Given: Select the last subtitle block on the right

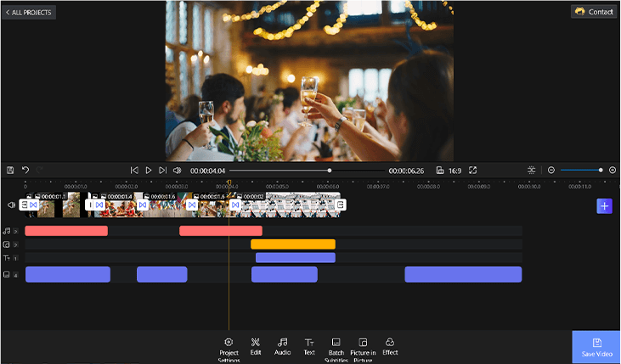Looking at the screenshot, I should coord(463,274).
